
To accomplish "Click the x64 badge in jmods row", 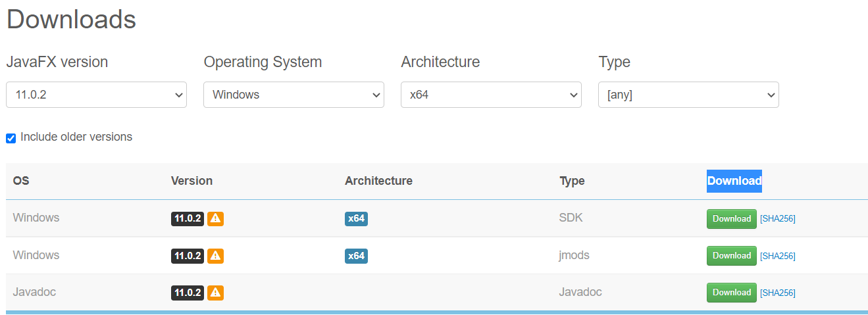I will pyautogui.click(x=356, y=255).
